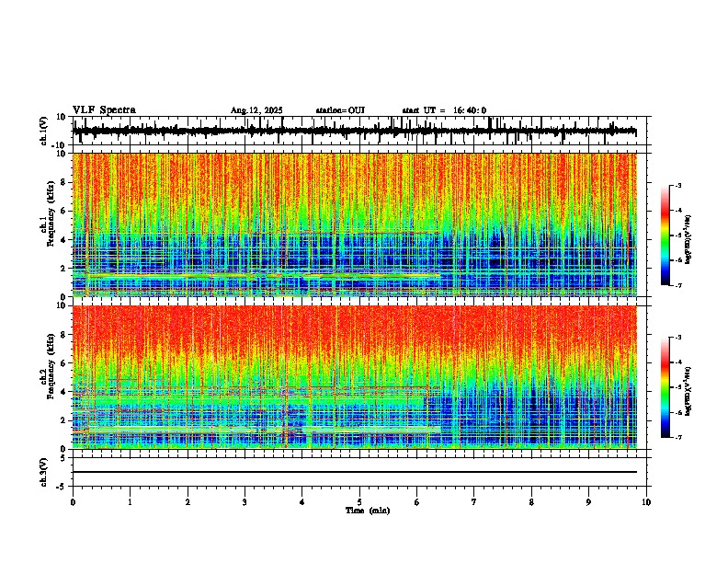Click inside the ch.1 spectrogram panel
This screenshot has height=563, width=728.
[355, 224]
